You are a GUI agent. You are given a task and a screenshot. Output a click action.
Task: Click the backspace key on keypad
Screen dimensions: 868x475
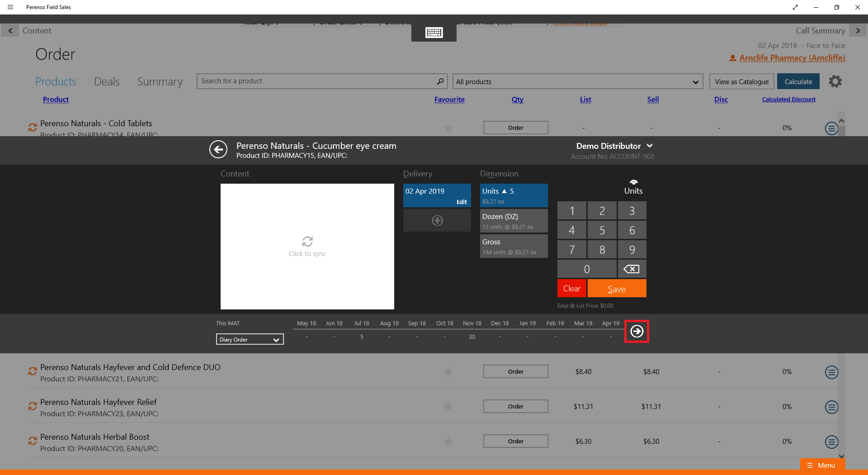[x=632, y=269]
